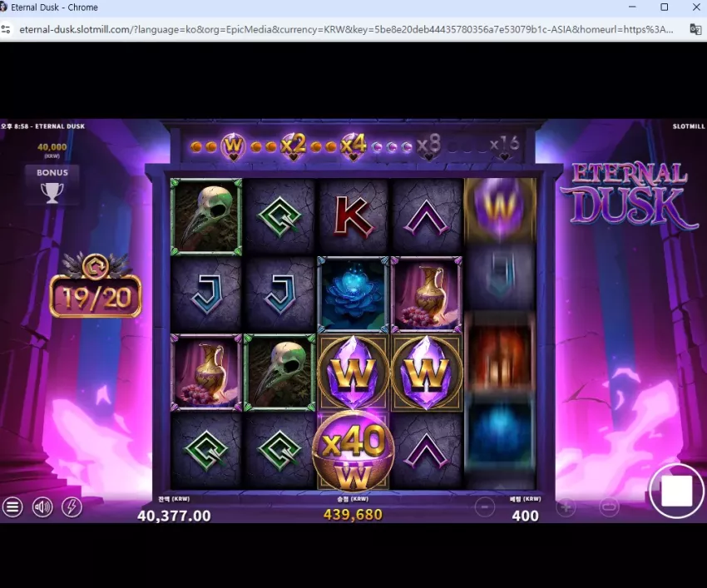Increase the bet with plus button
The image size is (707, 588).
click(x=566, y=507)
